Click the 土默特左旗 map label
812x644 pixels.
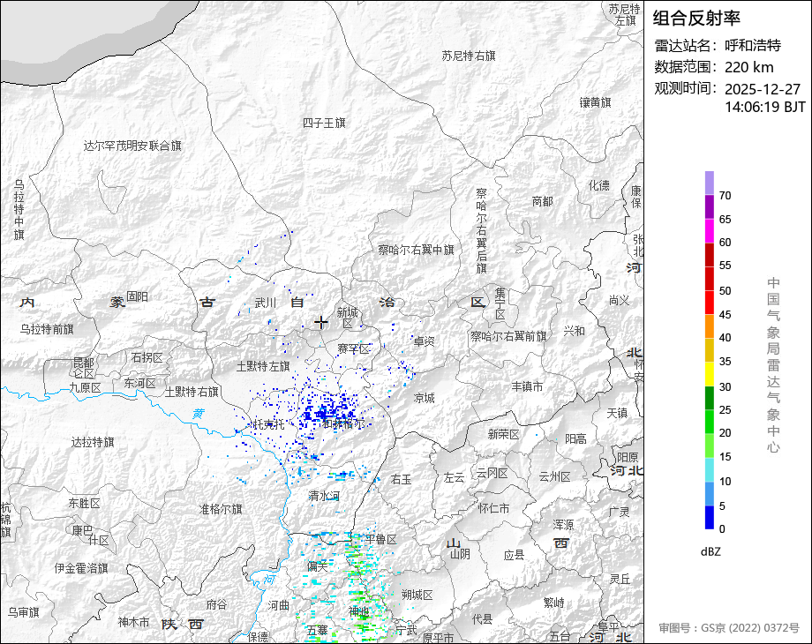[x=263, y=366]
